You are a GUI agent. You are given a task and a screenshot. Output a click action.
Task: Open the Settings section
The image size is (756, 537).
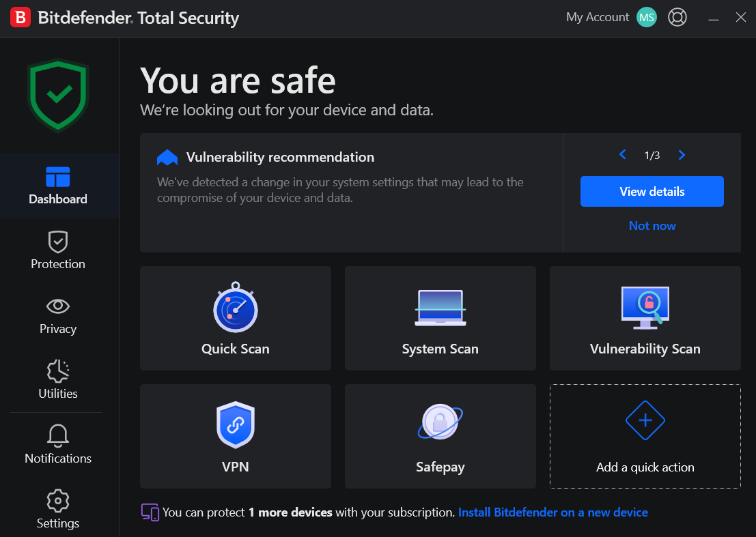coord(58,510)
